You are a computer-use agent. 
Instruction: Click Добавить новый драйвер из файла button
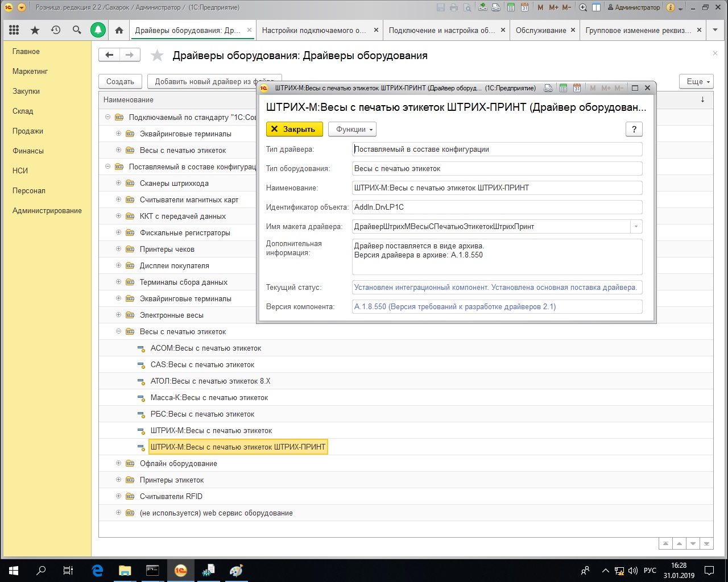coord(214,81)
